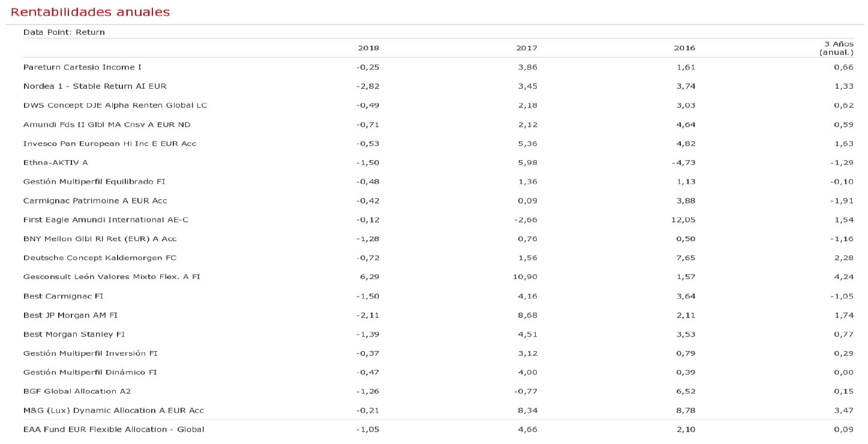Click the 2016 column header
This screenshot has width=868, height=444.
(x=684, y=48)
